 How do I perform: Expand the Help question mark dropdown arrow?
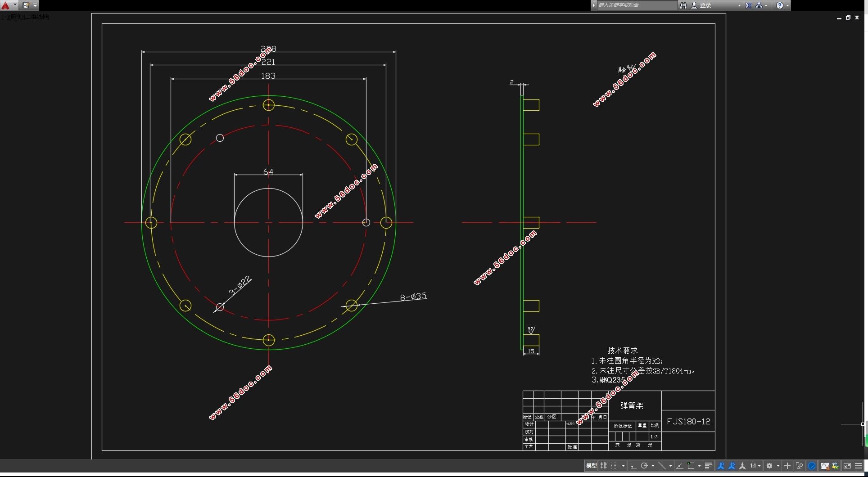coord(787,5)
